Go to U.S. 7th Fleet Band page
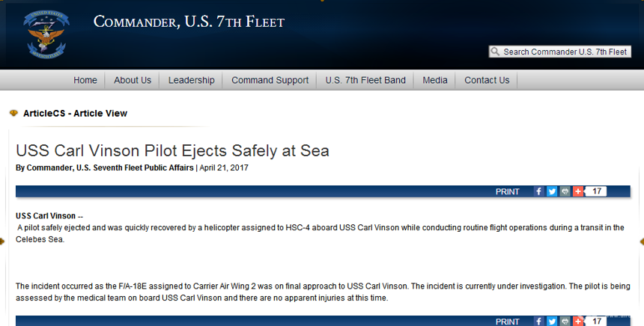 coord(365,80)
